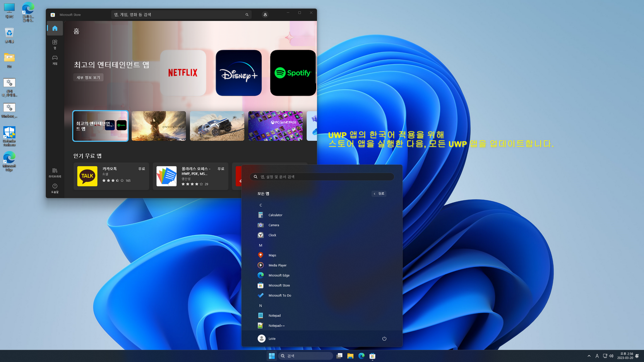The height and width of the screenshot is (362, 644).
Task: Open the Polaris Office app card
Action: 190,176
